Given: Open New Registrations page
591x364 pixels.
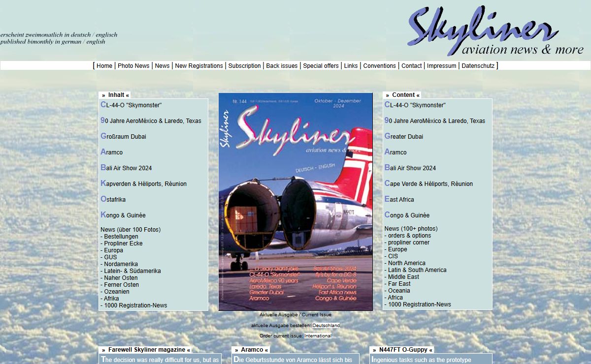Looking at the screenshot, I should click(199, 66).
